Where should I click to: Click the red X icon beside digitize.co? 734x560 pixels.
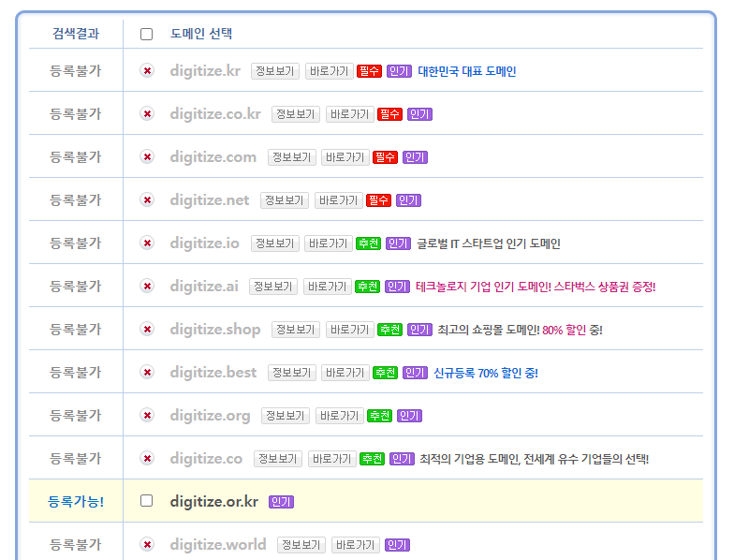point(147,459)
